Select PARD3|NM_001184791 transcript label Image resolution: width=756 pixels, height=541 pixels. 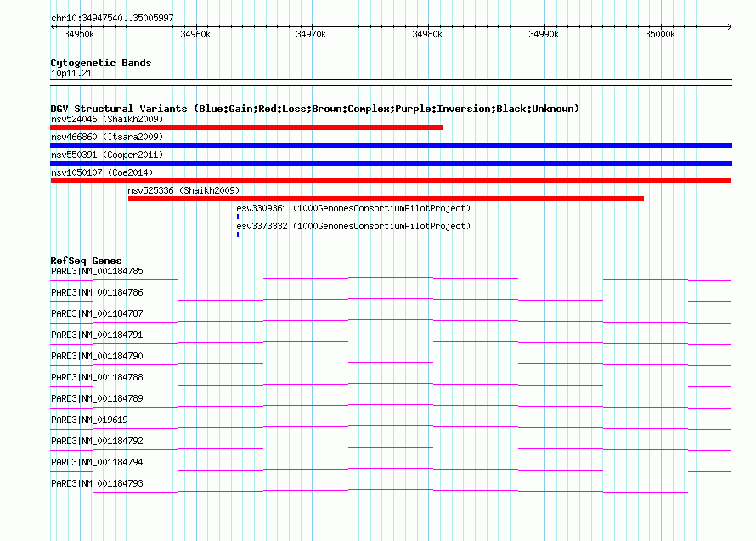(97, 335)
